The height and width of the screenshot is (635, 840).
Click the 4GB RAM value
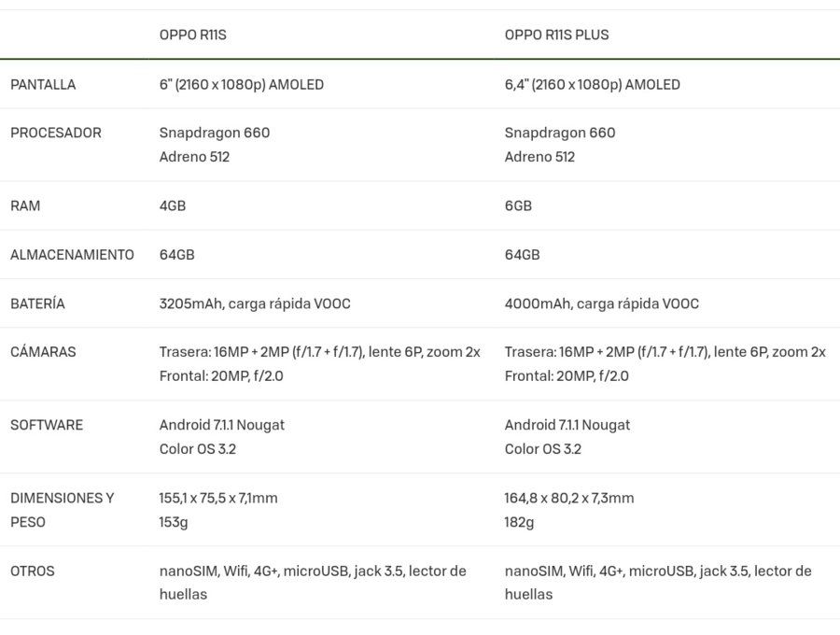[x=173, y=205]
